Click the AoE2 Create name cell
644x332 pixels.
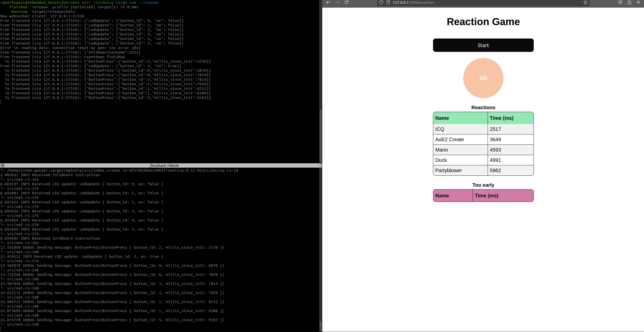[460, 139]
